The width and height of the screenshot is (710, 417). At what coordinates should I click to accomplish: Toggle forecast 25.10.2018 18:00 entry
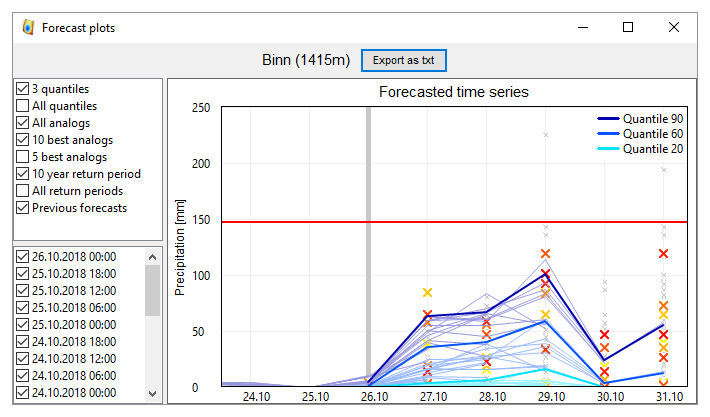pos(23,273)
